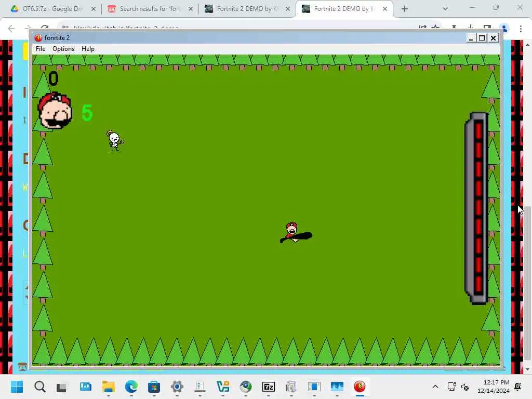Open the File menu in fonrtite 2

click(x=41, y=49)
